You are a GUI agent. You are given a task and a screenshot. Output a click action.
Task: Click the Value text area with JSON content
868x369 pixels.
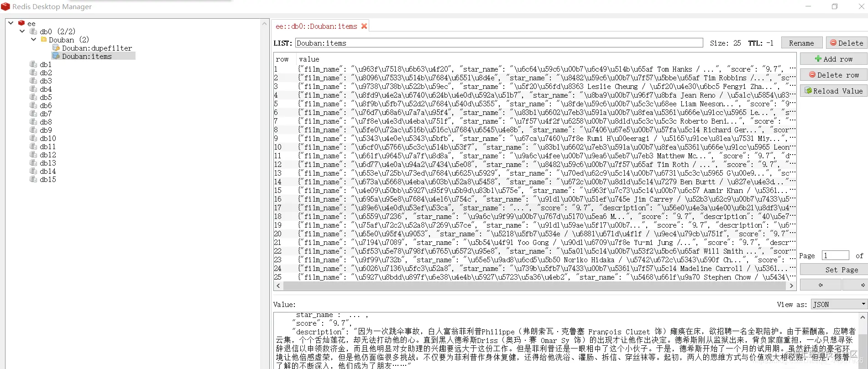click(566, 340)
